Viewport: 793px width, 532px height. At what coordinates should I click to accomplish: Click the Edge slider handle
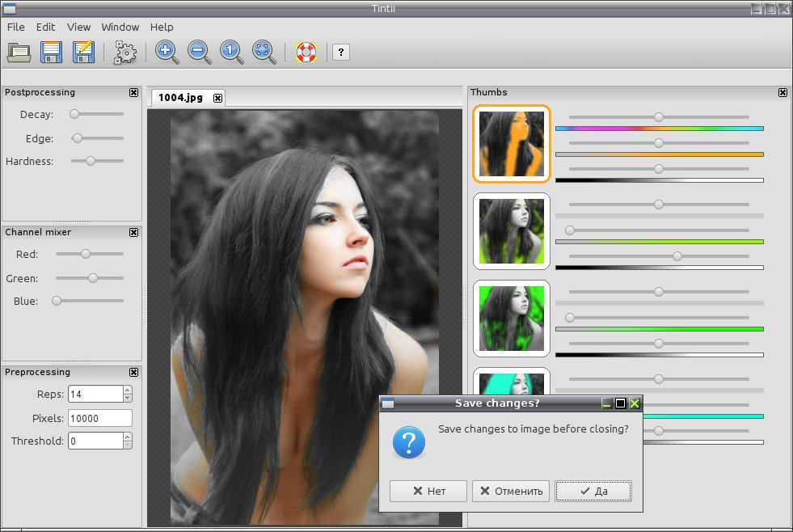(x=77, y=138)
